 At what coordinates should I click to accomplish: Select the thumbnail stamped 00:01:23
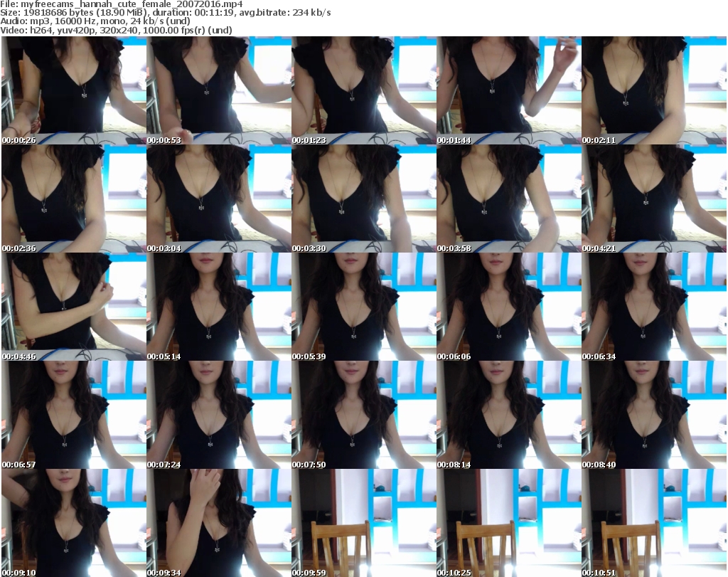364,90
